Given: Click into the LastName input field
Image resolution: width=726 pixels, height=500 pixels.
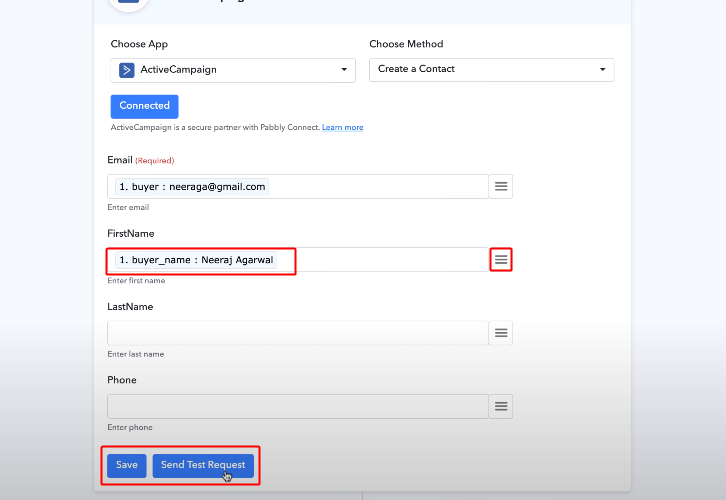Looking at the screenshot, I should tap(298, 333).
